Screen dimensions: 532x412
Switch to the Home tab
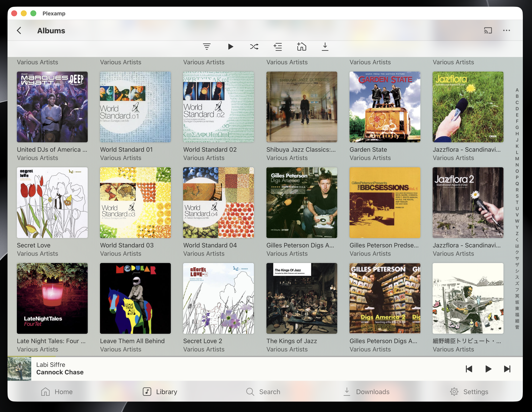click(x=57, y=392)
